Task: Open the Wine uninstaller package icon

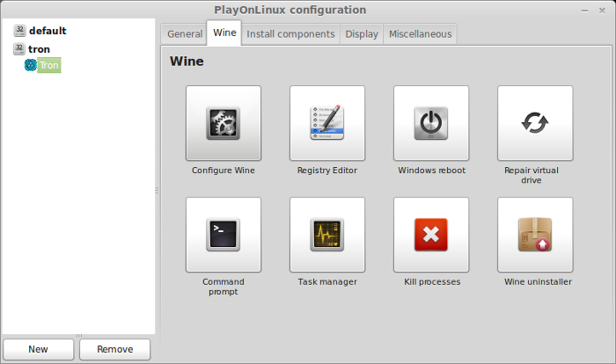Action: tap(535, 235)
